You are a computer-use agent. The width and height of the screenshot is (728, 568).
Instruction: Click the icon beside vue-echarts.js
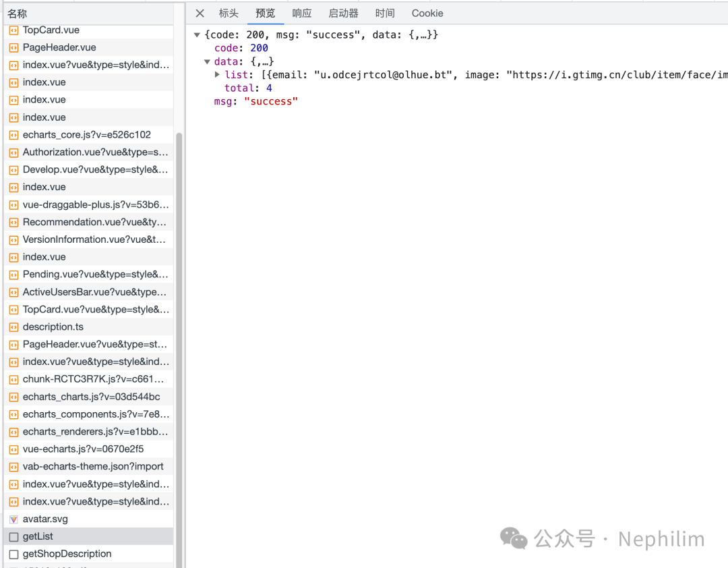14,449
